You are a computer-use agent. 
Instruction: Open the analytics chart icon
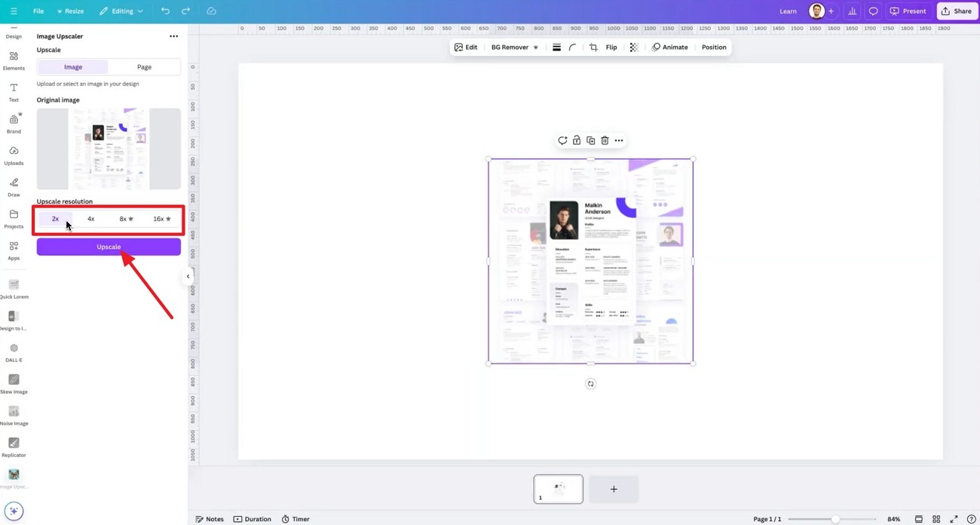[x=852, y=11]
